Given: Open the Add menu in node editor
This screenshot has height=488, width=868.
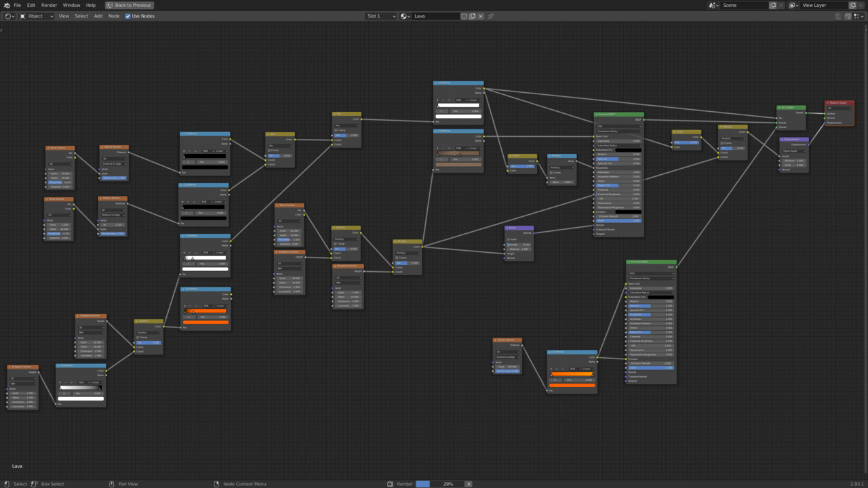Looking at the screenshot, I should tap(98, 16).
